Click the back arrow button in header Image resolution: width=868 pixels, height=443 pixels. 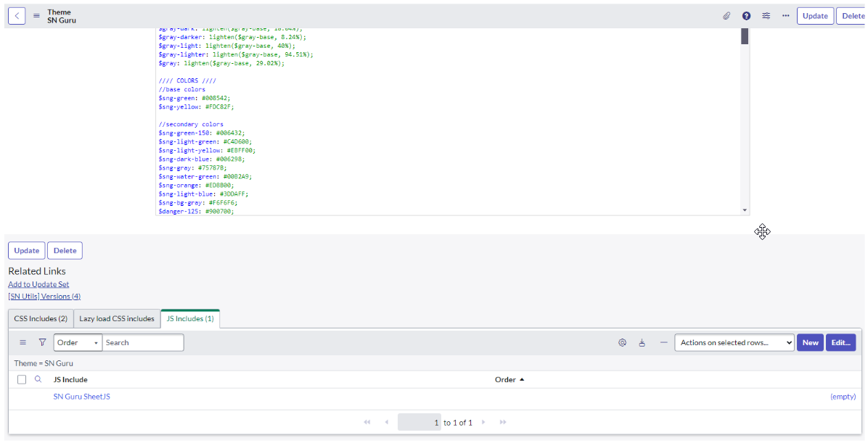pos(17,16)
